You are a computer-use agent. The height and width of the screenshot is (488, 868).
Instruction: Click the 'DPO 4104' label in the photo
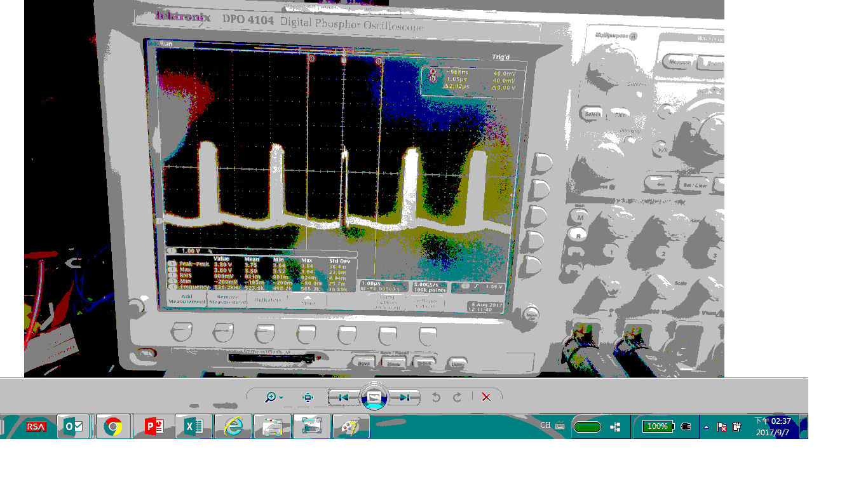248,20
